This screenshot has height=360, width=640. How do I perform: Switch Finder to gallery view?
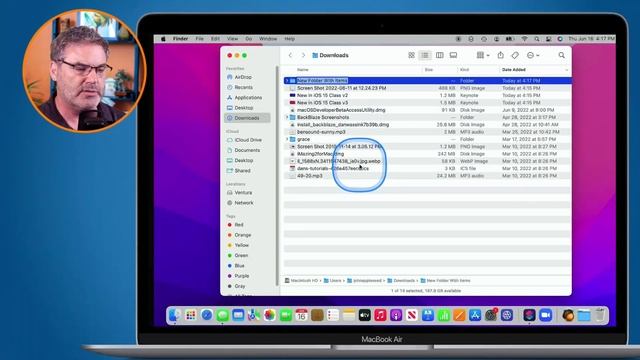[x=453, y=55]
